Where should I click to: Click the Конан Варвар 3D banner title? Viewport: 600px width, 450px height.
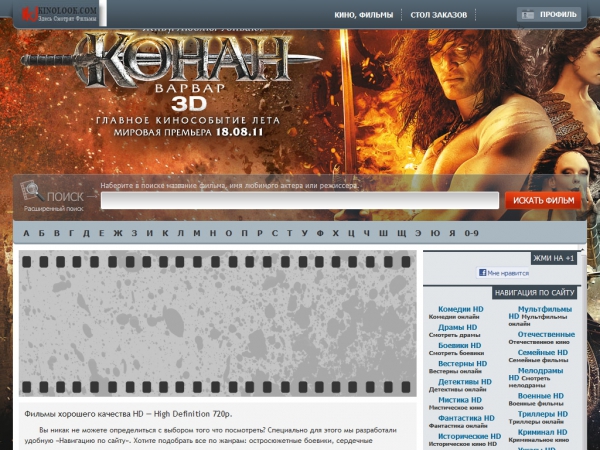tap(172, 71)
